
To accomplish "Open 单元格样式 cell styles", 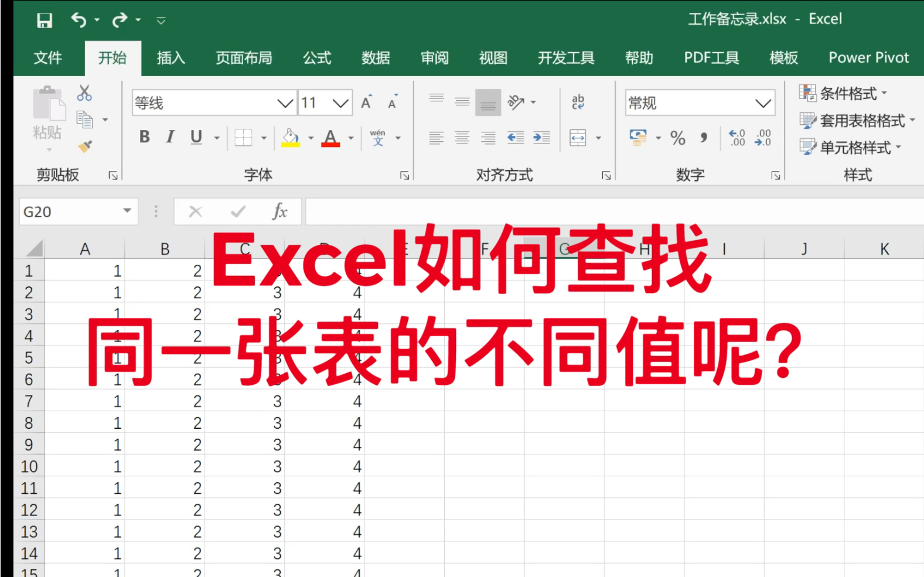I will click(x=850, y=147).
